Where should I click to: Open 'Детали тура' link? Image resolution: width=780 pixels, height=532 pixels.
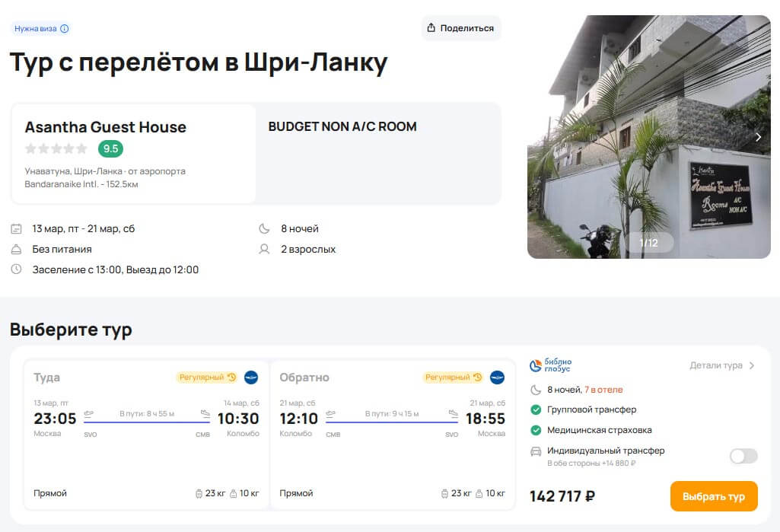[716, 365]
